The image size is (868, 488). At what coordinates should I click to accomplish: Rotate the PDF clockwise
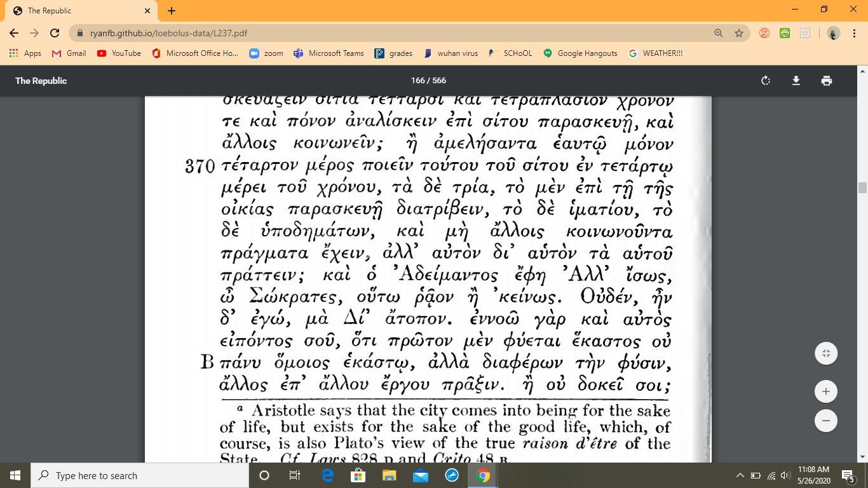[x=766, y=81]
